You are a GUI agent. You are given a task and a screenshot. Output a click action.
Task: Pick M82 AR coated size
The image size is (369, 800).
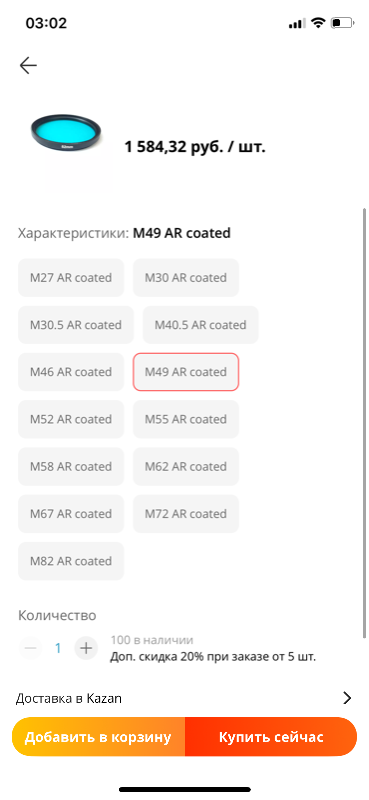point(71,561)
